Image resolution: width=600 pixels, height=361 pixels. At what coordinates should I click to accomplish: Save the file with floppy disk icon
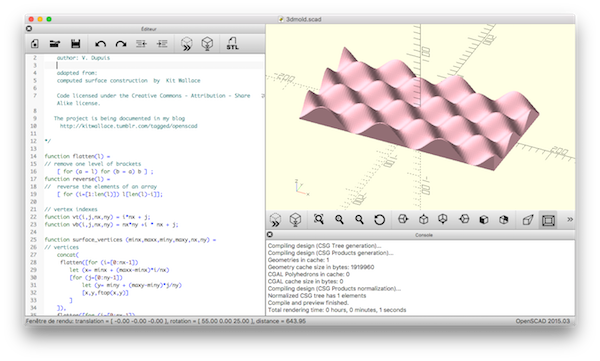pyautogui.click(x=76, y=44)
